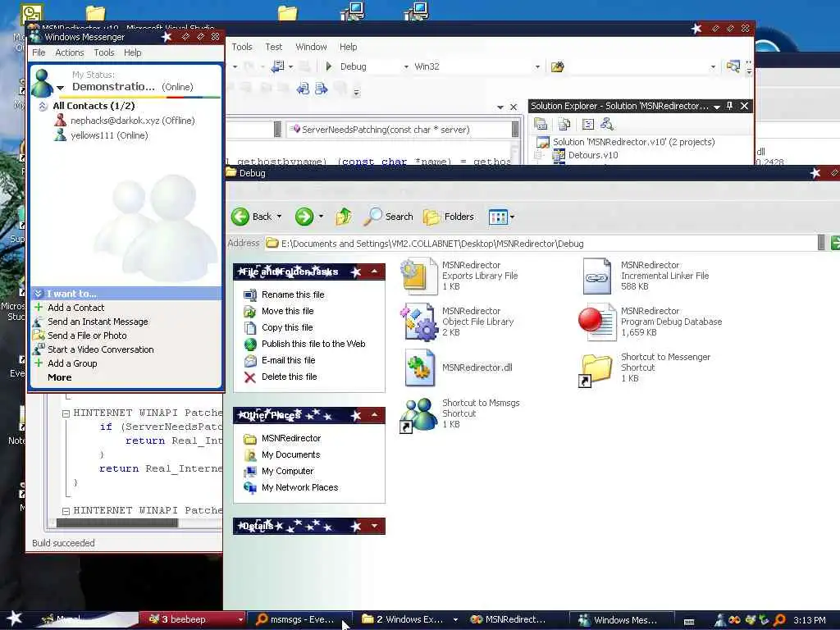The height and width of the screenshot is (630, 840).
Task: Click Add a Contact in Messenger
Action: point(75,308)
